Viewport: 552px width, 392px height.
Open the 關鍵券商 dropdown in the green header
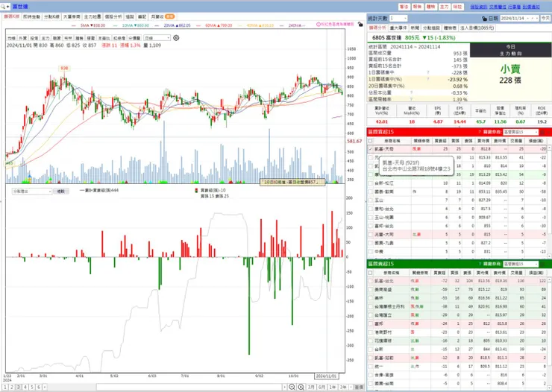click(x=521, y=264)
